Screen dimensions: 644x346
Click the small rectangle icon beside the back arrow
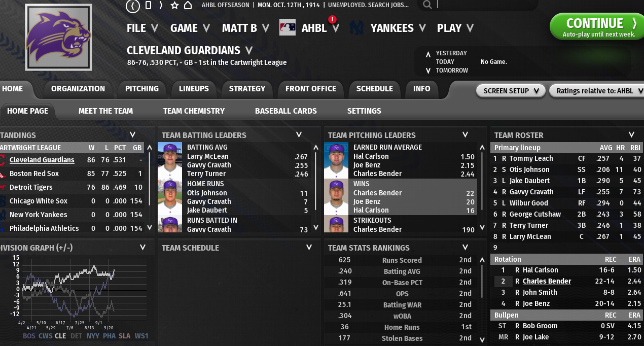[148, 5]
